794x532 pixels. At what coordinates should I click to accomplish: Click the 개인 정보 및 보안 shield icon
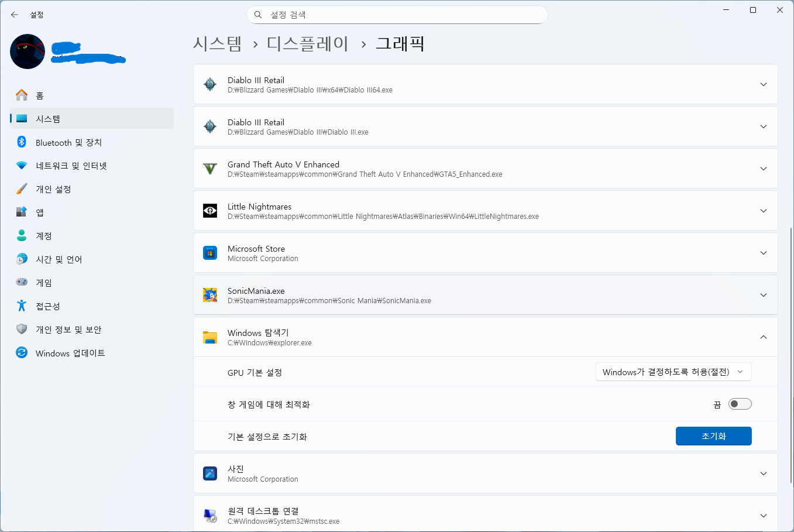tap(22, 329)
